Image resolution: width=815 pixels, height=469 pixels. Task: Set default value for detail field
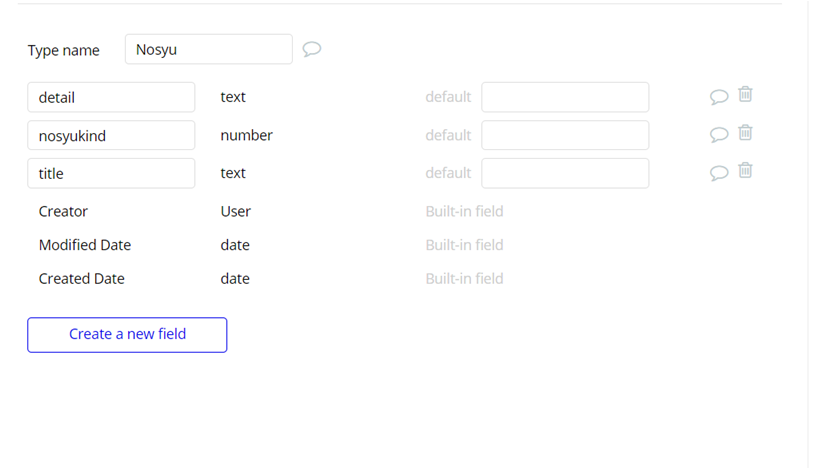[565, 97]
